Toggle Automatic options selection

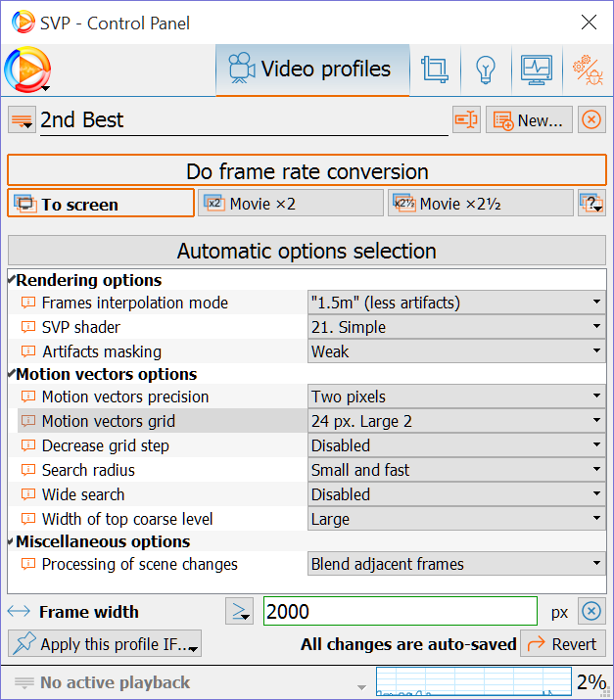307,251
